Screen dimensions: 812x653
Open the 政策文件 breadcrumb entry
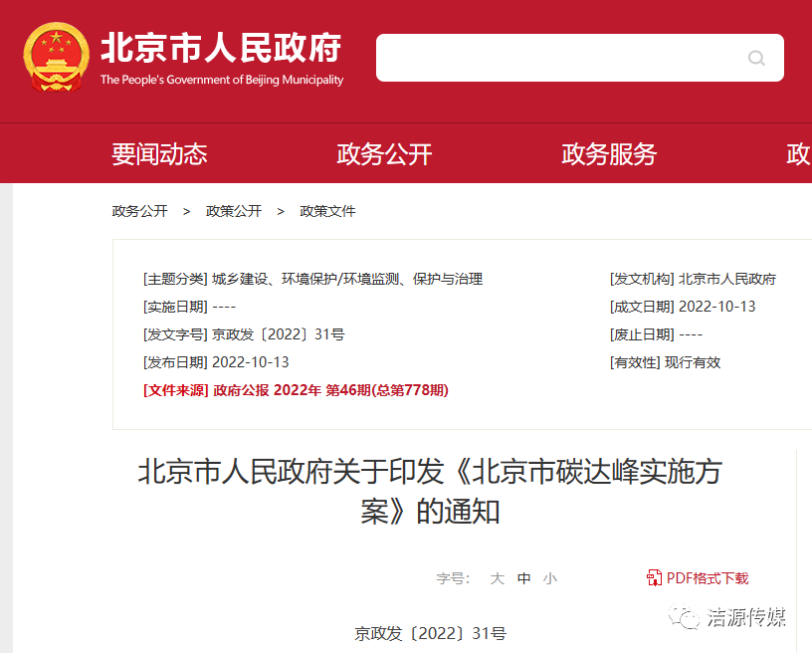(x=327, y=211)
